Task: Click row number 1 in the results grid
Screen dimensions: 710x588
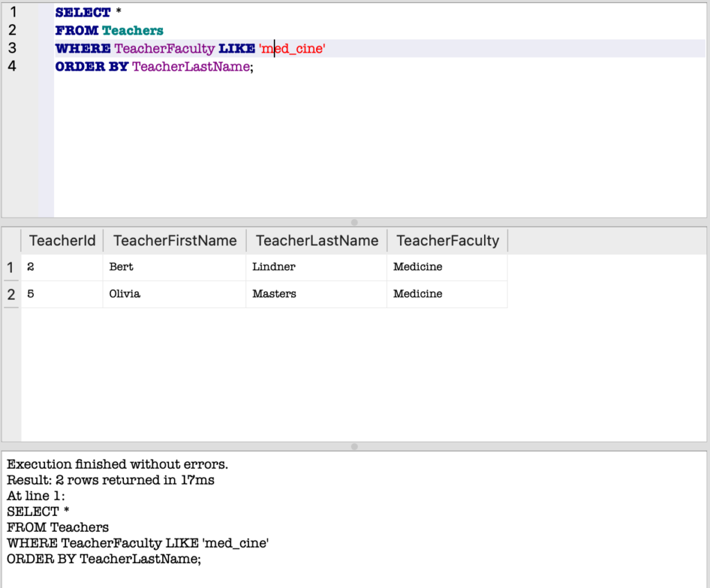Action: [9, 267]
